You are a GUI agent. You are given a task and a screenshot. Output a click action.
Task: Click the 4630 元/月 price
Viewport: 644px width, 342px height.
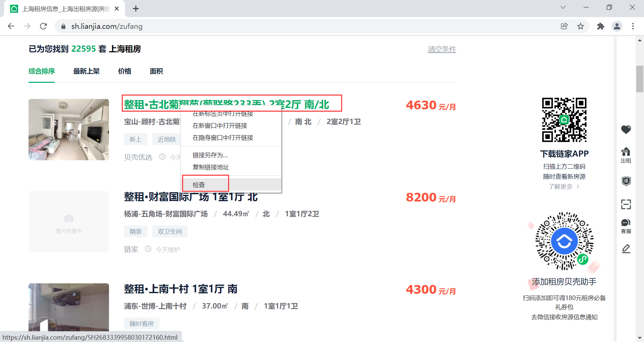pos(431,105)
